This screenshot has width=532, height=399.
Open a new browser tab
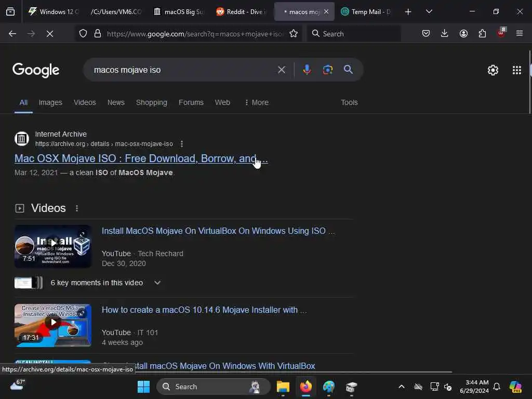pyautogui.click(x=408, y=12)
